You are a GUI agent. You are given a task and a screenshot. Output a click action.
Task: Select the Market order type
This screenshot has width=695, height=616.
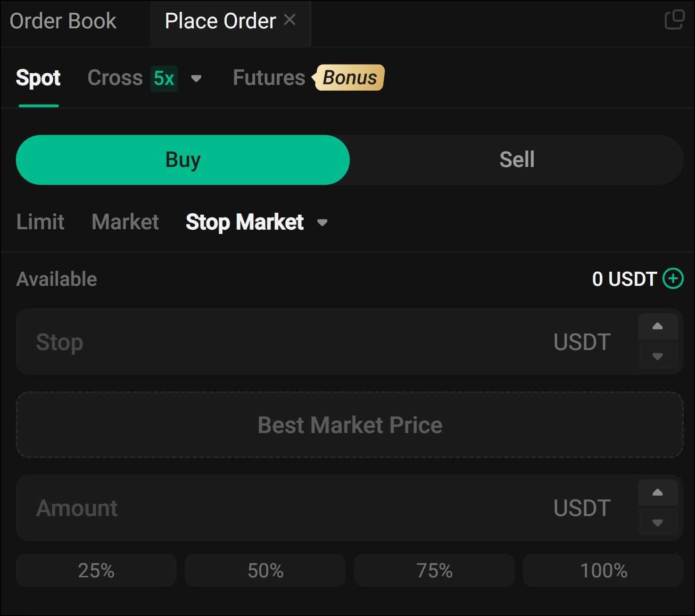tap(125, 222)
